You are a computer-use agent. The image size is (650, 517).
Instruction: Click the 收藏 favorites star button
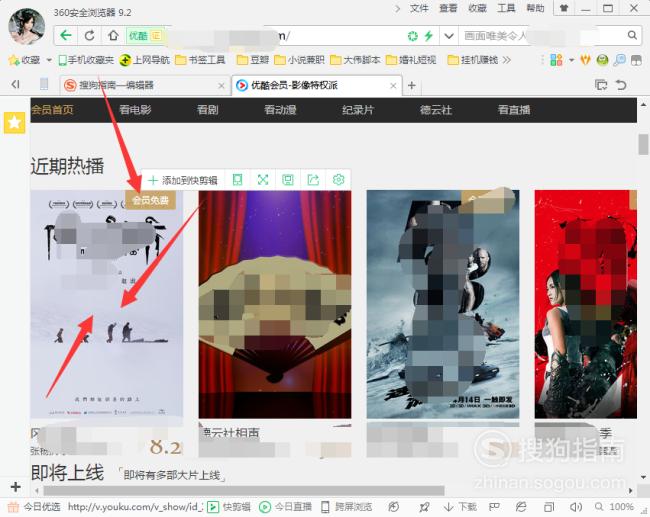click(x=24, y=61)
